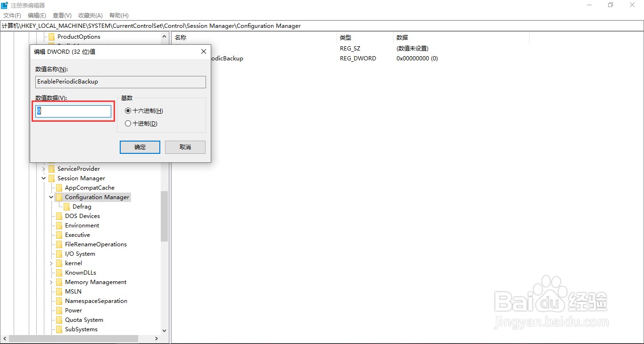
Task: Choose the hexadecimal (十六进制) base option
Action: [144, 111]
